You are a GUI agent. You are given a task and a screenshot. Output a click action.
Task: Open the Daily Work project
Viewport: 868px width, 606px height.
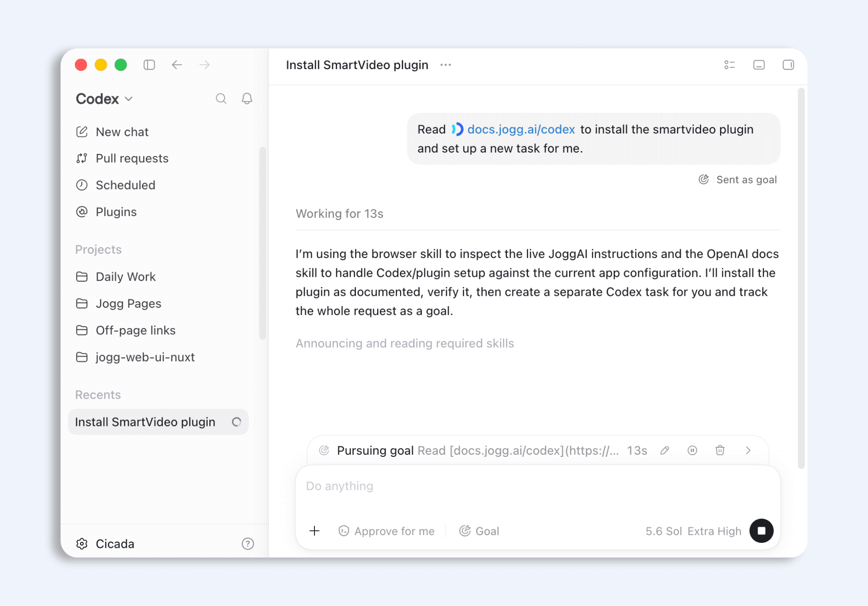click(116, 277)
